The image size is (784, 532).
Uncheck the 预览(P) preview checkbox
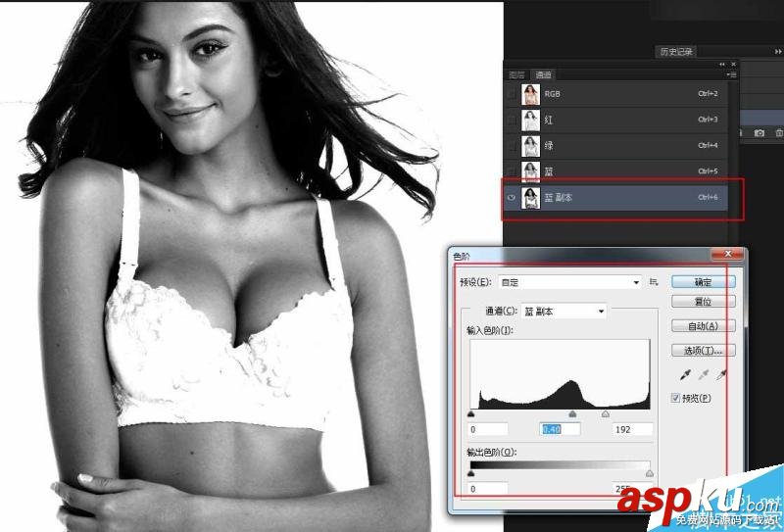pyautogui.click(x=675, y=398)
